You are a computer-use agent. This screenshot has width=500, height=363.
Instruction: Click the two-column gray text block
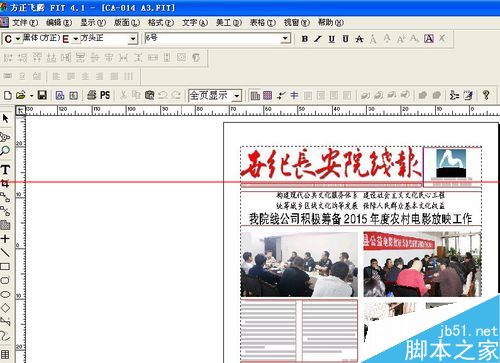pos(299,330)
